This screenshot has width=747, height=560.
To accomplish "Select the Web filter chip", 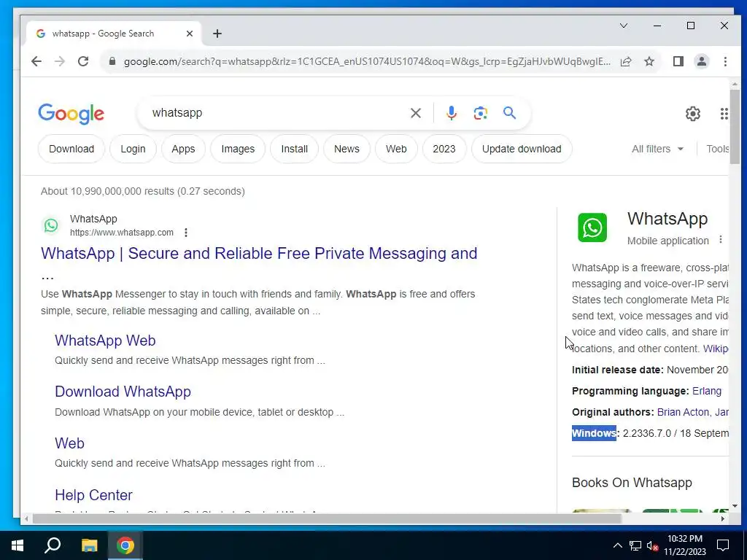I will pos(396,149).
